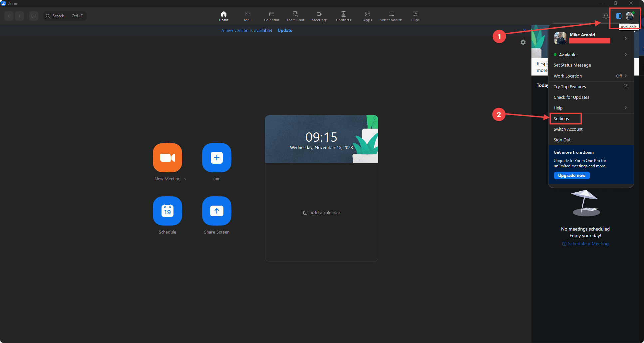Open the Contacts tab
The image size is (644, 343).
pos(343,16)
